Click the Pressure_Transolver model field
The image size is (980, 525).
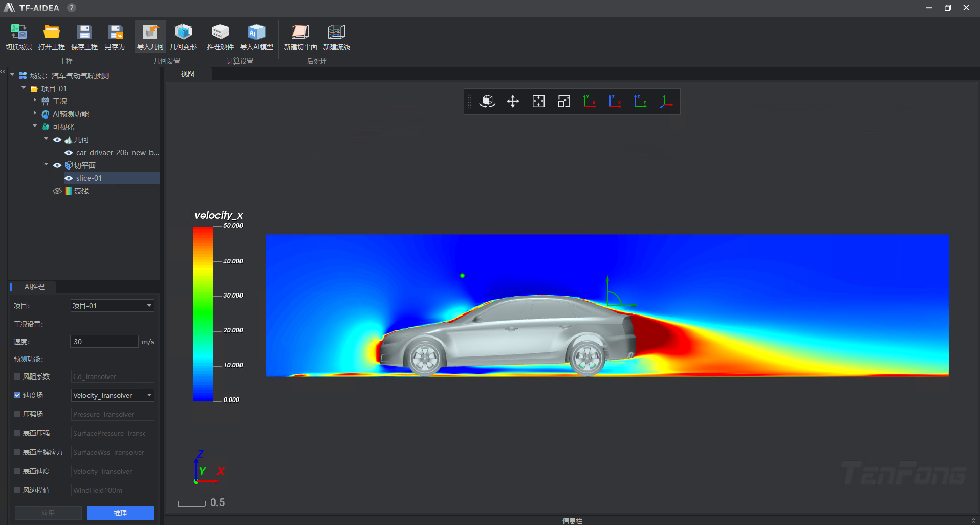112,414
